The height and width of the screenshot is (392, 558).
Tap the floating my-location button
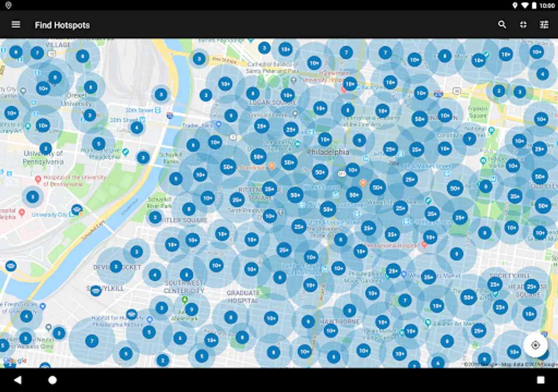tap(535, 345)
